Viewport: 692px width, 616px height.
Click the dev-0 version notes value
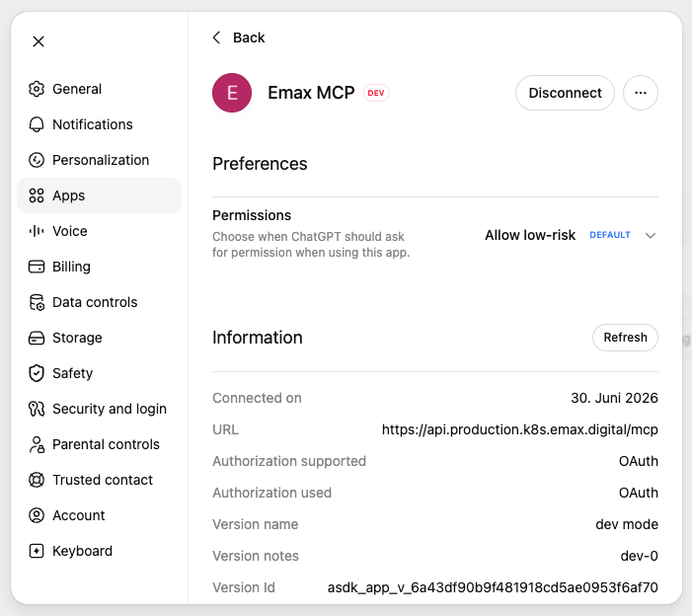[x=639, y=556]
